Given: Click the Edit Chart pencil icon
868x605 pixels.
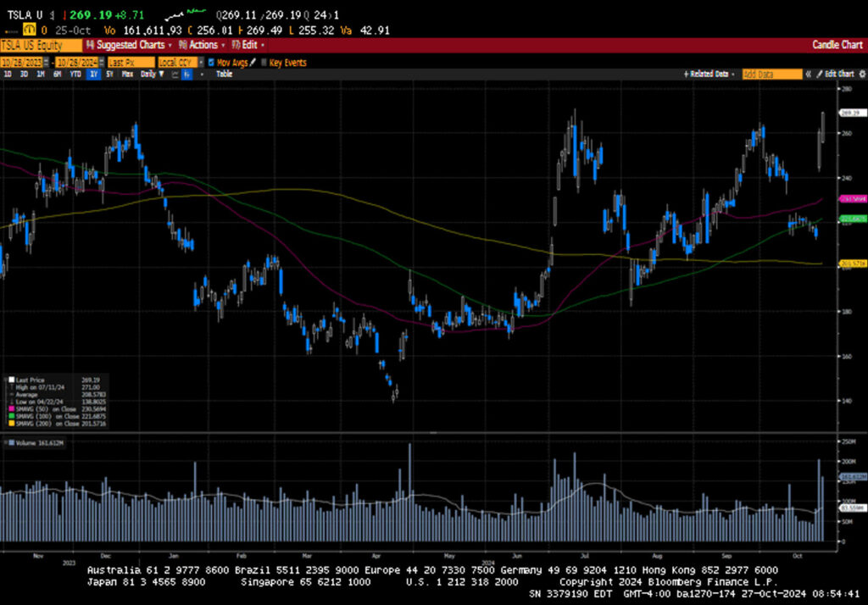Looking at the screenshot, I should (821, 75).
